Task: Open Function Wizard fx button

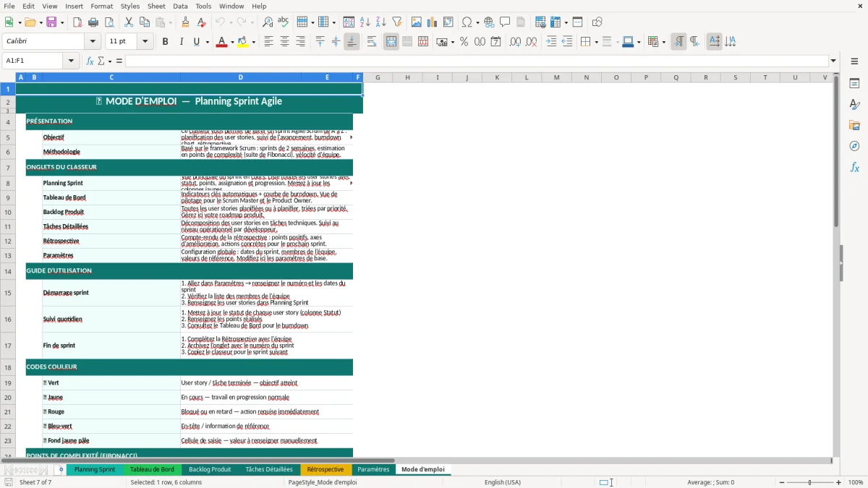Action: click(x=90, y=61)
